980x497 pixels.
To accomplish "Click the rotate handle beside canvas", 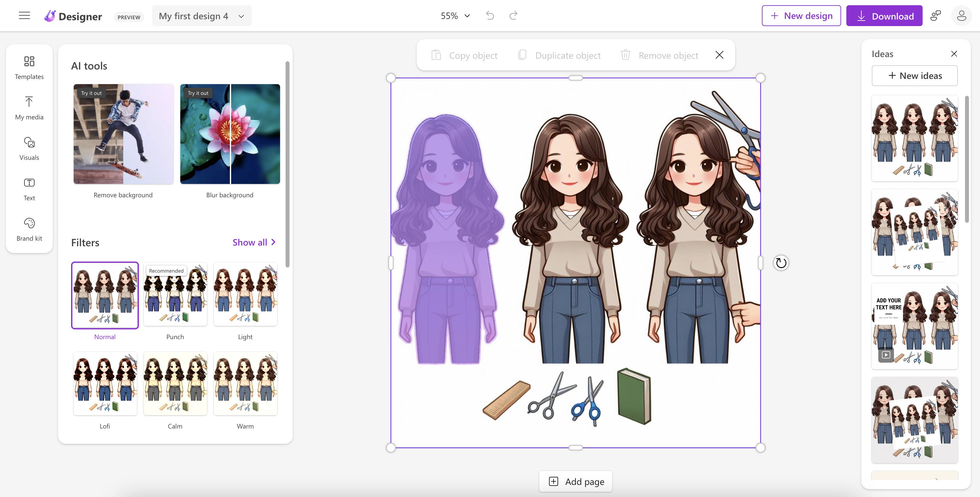I will click(x=781, y=263).
